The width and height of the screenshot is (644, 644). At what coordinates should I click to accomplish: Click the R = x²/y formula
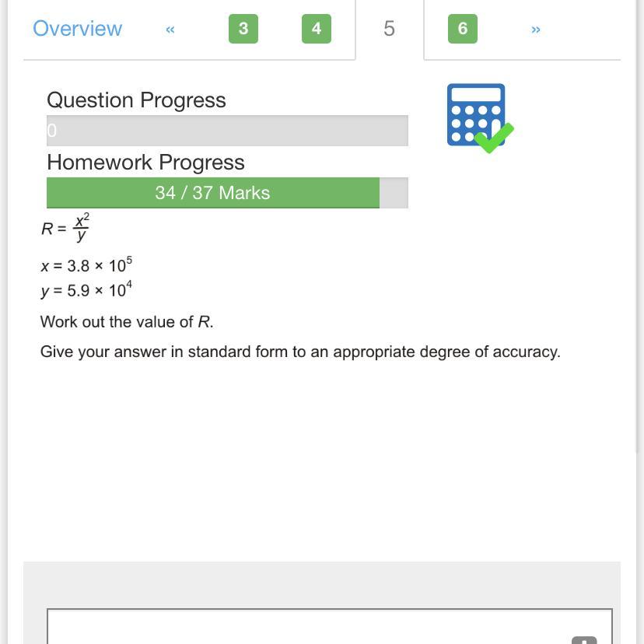click(x=65, y=228)
